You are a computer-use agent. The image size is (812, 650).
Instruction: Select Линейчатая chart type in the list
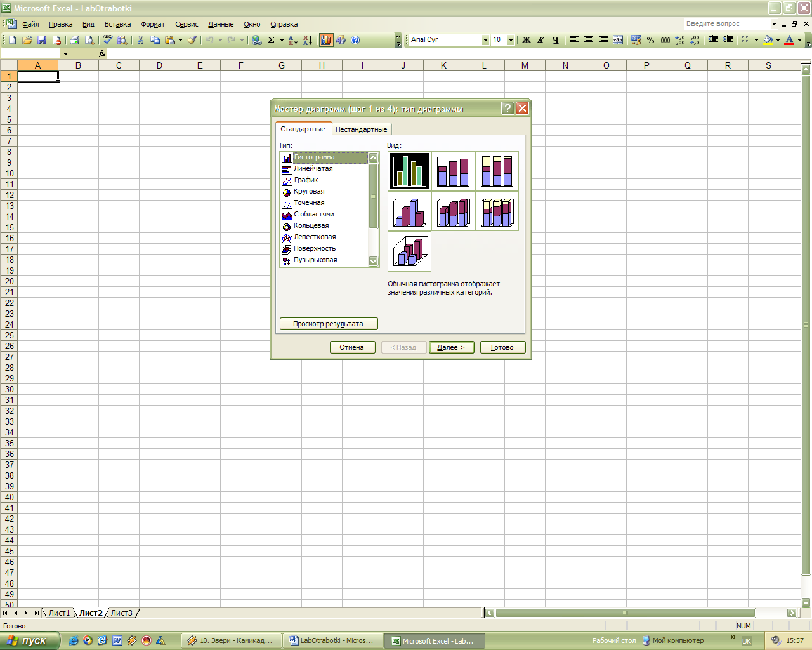[313, 169]
